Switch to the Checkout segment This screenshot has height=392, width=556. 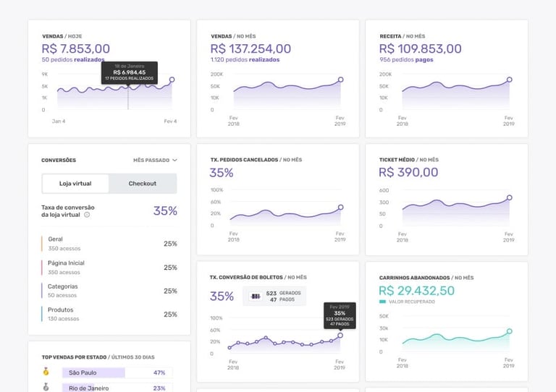coord(143,184)
